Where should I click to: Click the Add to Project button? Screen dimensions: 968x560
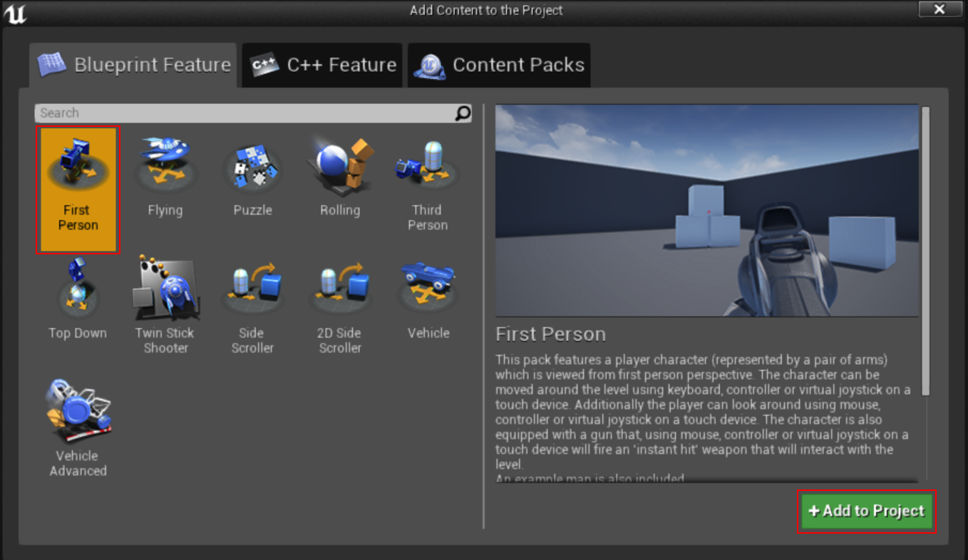tap(865, 511)
